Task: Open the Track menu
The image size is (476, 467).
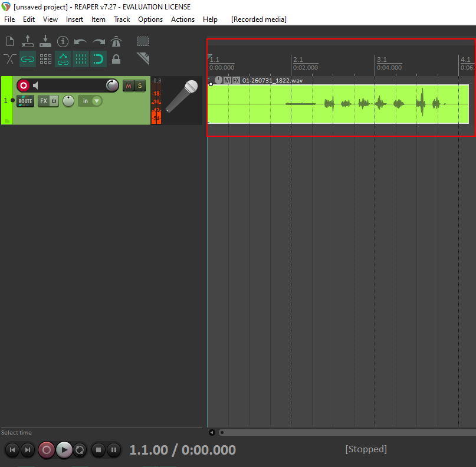Action: coord(122,19)
